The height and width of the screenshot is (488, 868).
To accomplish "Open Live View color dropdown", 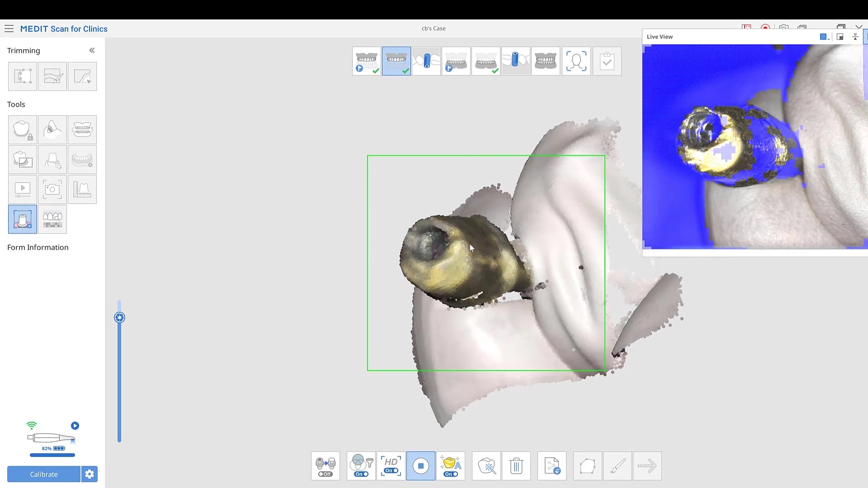I will pos(825,37).
